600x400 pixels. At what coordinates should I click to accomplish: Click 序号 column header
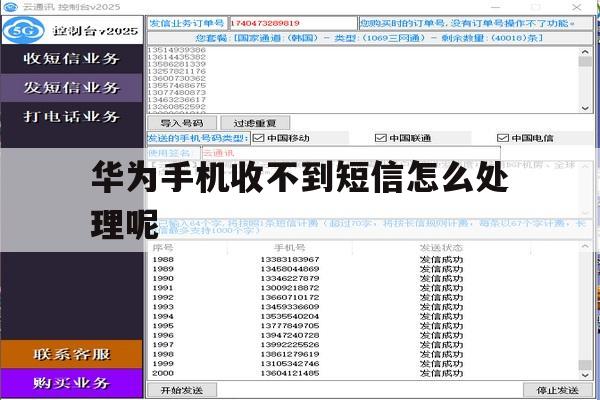tap(163, 248)
